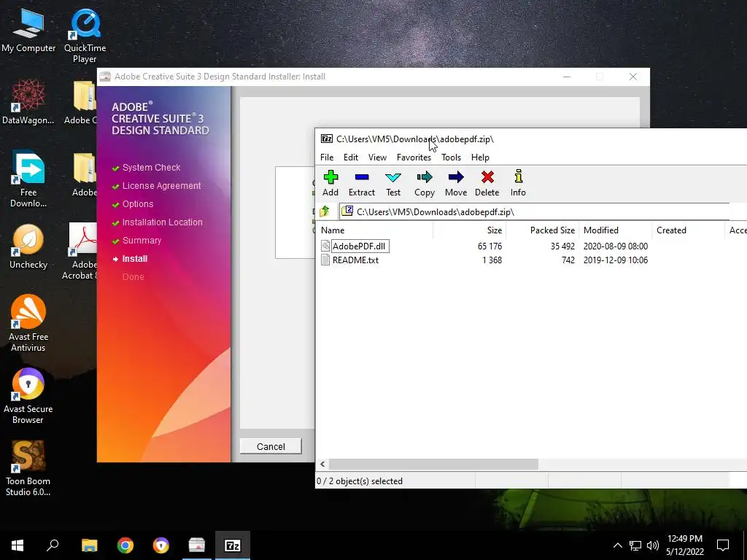Choose the Move toolbar icon in 7-Zip

(x=456, y=183)
